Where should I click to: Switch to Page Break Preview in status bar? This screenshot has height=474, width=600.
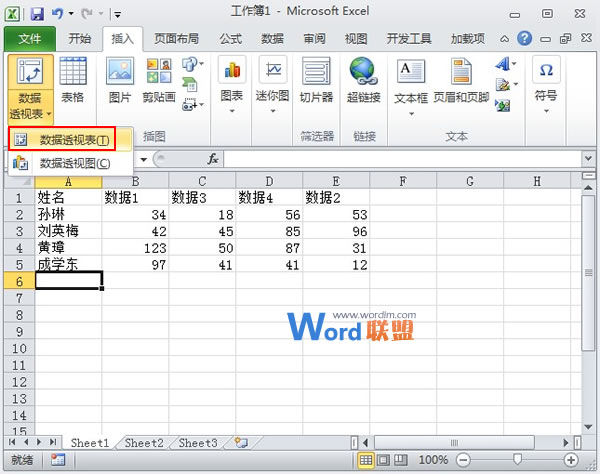[401, 459]
